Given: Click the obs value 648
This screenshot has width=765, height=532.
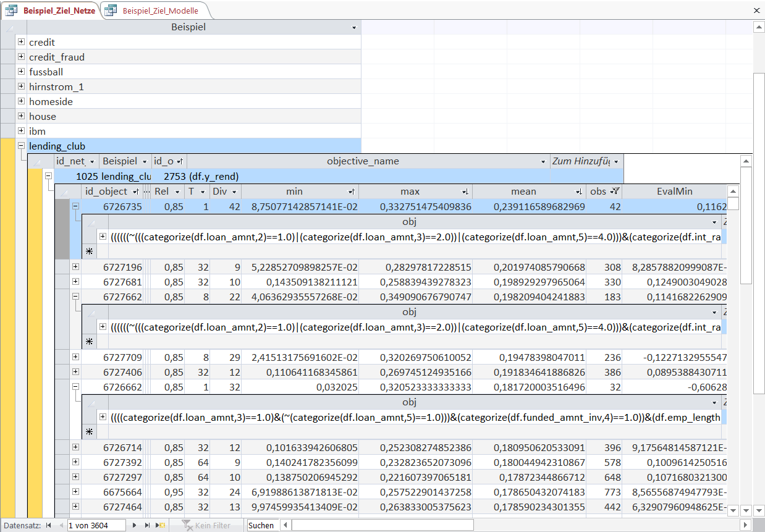Looking at the screenshot, I should (604, 477).
